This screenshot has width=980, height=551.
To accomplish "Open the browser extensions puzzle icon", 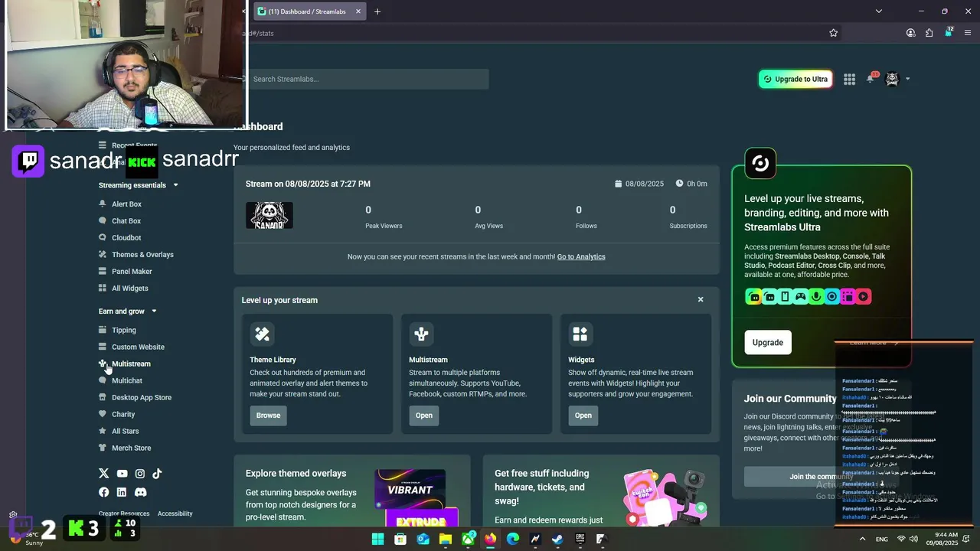I will (929, 33).
